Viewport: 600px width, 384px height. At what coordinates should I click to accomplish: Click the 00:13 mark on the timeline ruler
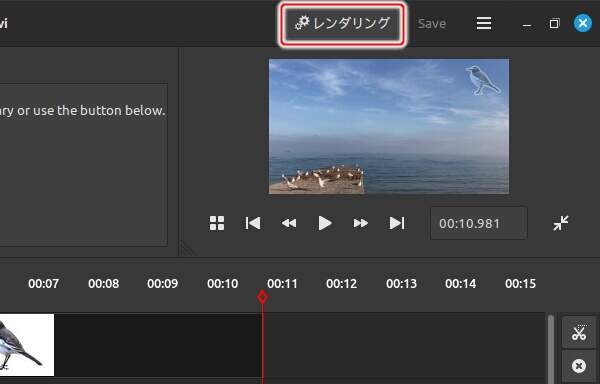[x=401, y=284]
